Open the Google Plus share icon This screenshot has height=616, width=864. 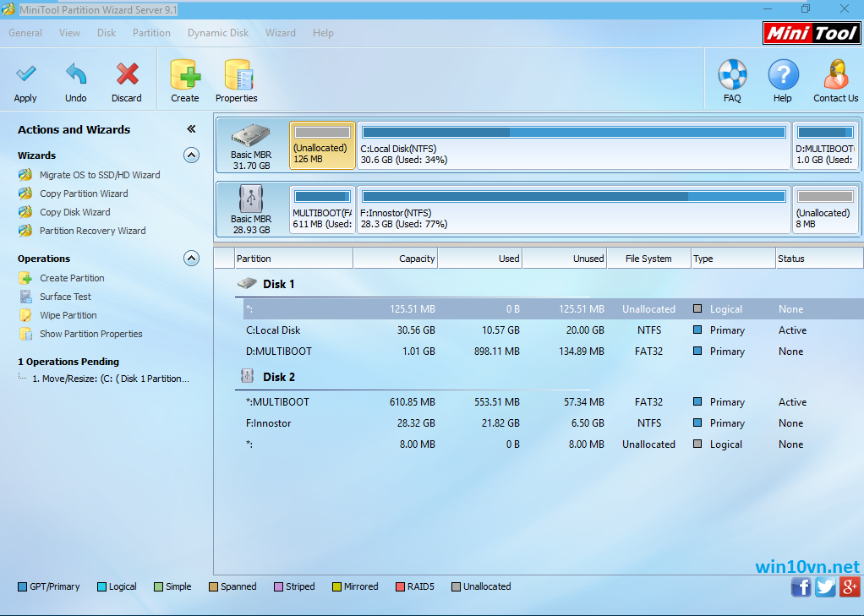click(x=850, y=586)
